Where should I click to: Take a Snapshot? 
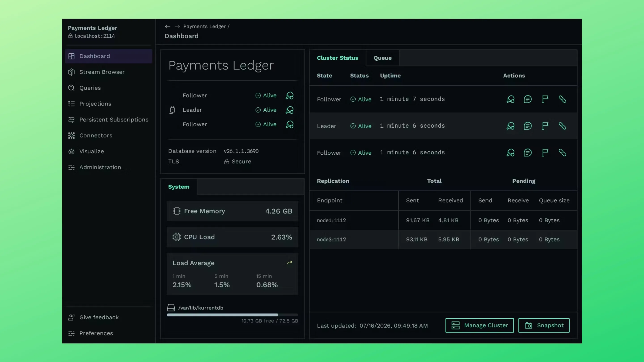pos(544,325)
